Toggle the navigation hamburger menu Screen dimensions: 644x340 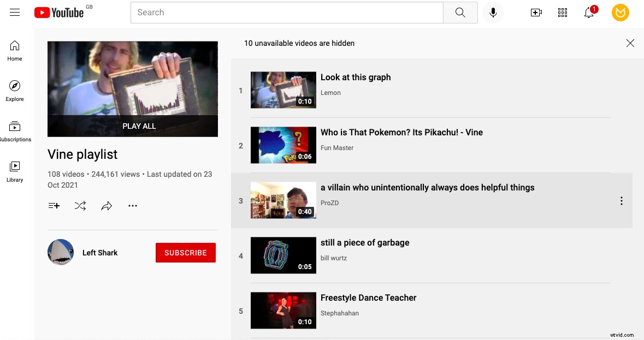[x=14, y=12]
